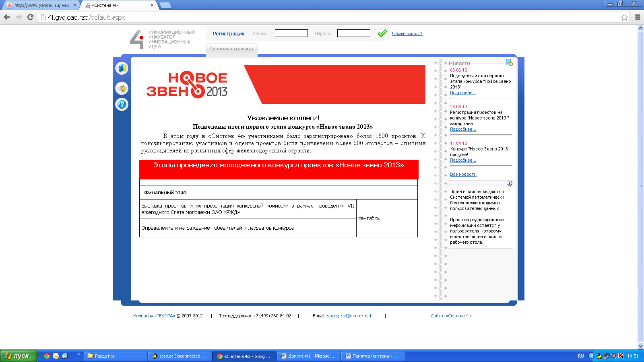The image size is (644, 362).
Task: Open Подробнее link under 06.06.13 news
Action: click(463, 93)
